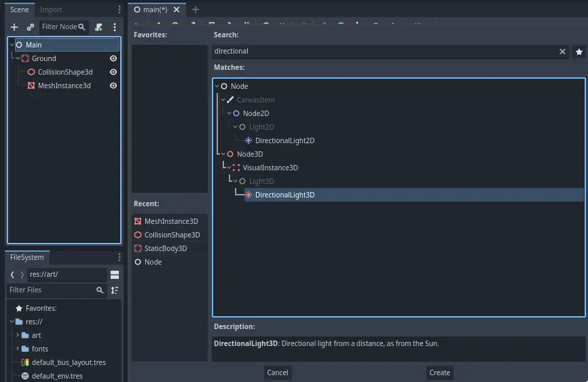
Task: Click the Create button
Action: point(439,373)
